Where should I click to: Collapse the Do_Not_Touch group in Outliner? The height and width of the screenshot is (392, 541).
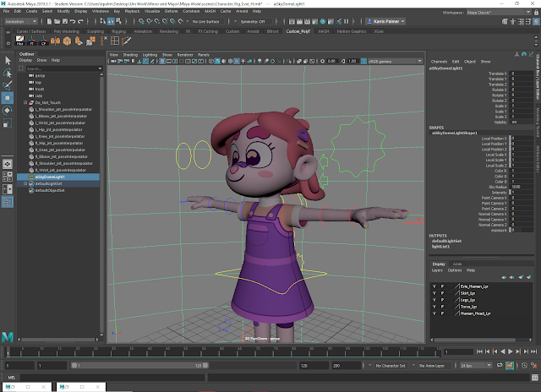coord(25,102)
